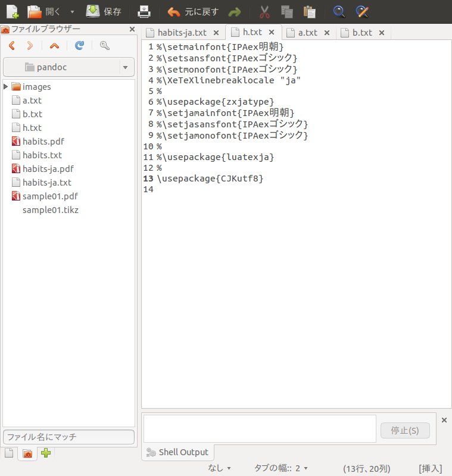Viewport: 452px width, 476px height.
Task: Click the [挿入] insert mode indicator
Action: coord(431,468)
